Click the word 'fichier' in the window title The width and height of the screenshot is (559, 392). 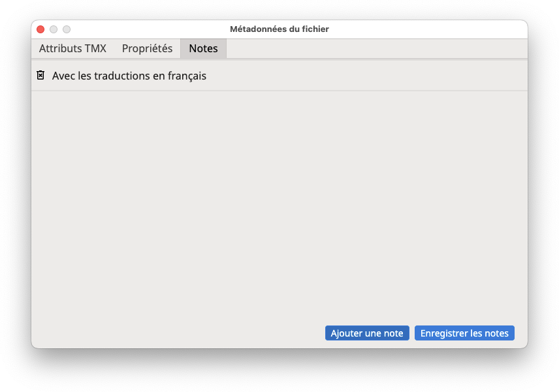(x=315, y=29)
